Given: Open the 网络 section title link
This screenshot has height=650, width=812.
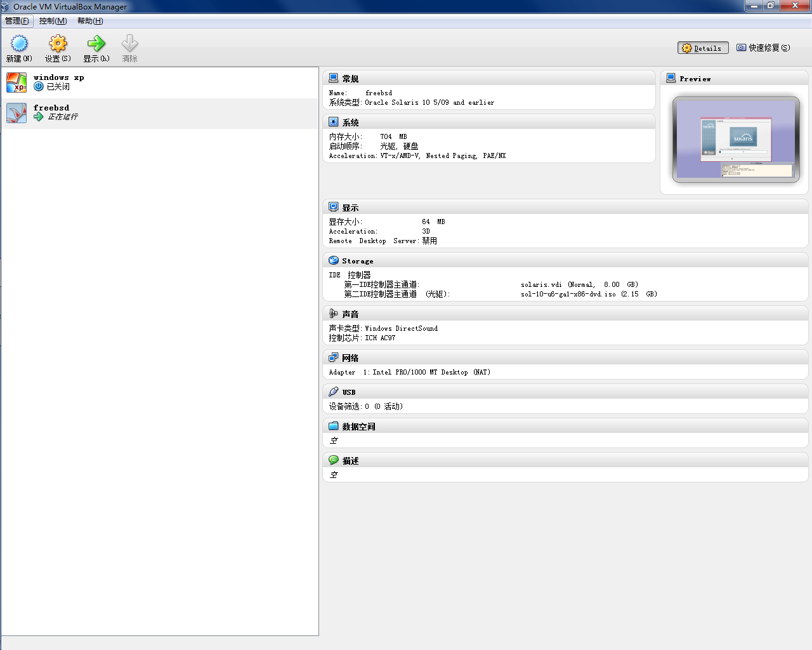Looking at the screenshot, I should pos(350,358).
